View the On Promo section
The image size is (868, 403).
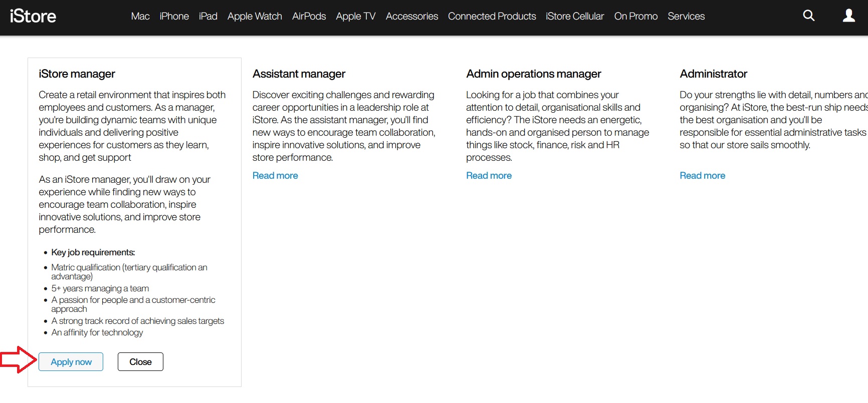(x=635, y=16)
